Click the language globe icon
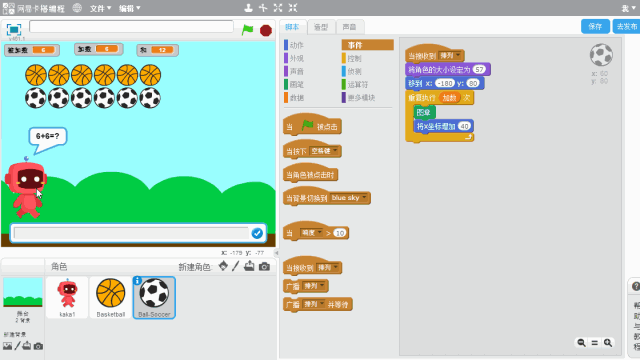The image size is (640, 360). coord(77,8)
